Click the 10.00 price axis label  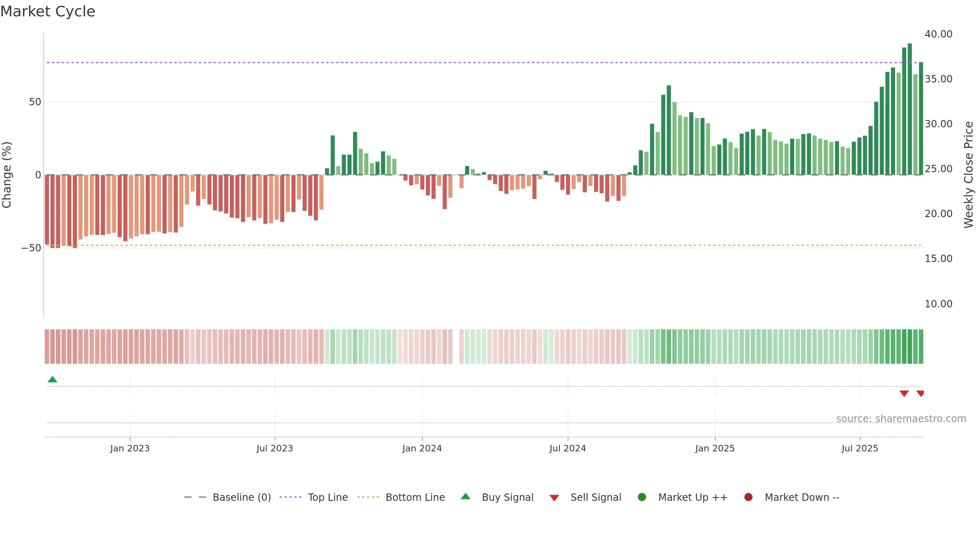[938, 304]
